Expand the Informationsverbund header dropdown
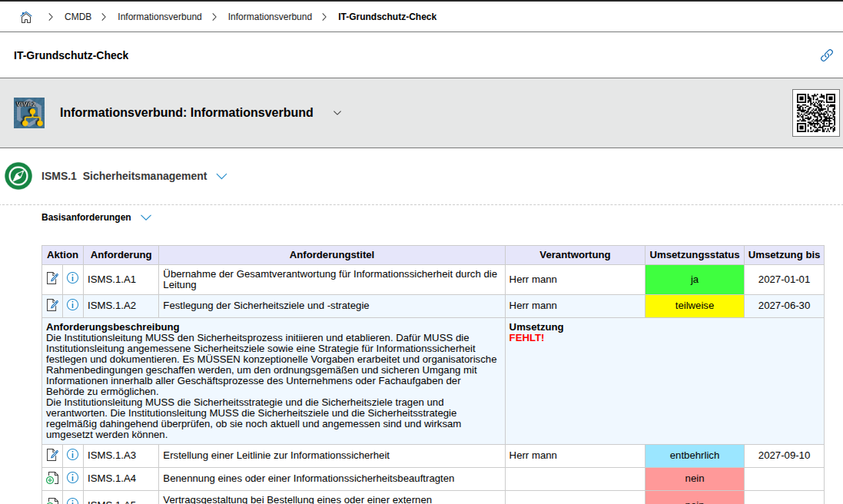 click(x=337, y=112)
